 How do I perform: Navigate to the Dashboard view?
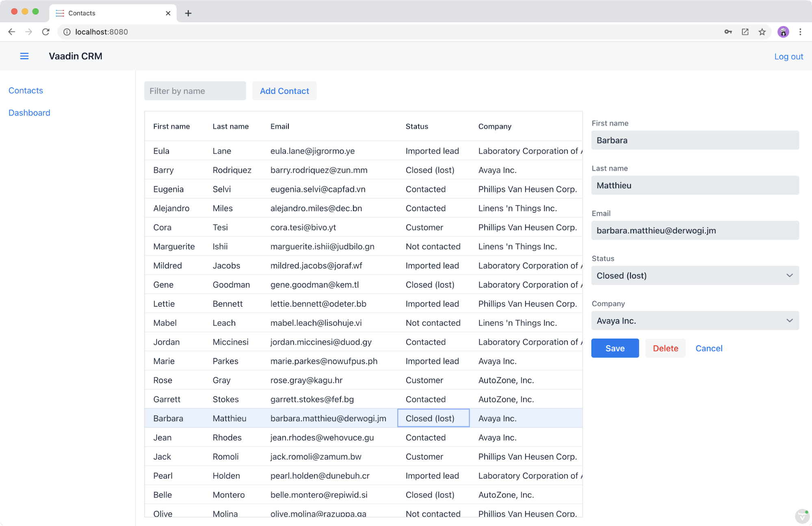(x=29, y=113)
